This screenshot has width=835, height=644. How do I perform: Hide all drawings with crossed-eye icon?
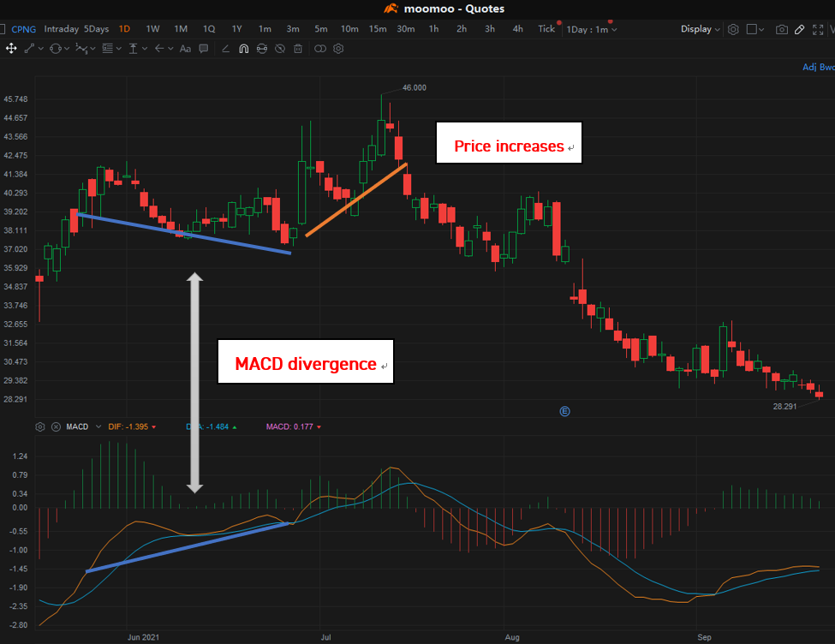[279, 49]
